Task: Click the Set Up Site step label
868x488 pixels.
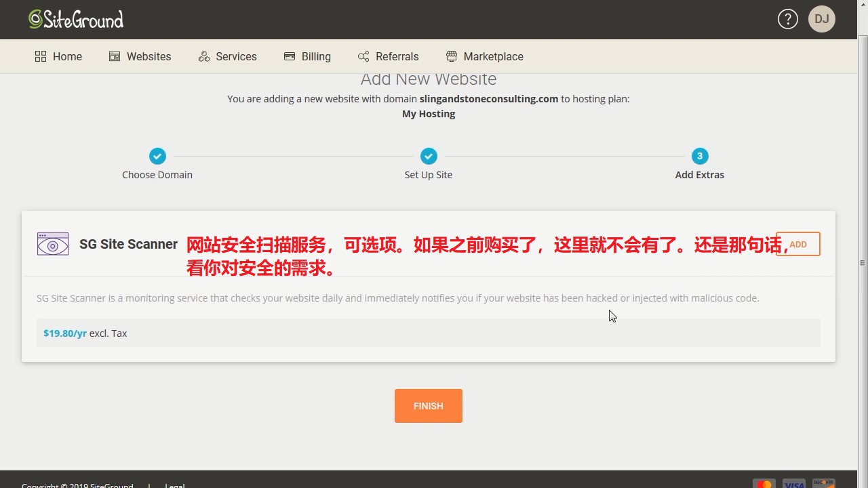Action: coord(429,174)
